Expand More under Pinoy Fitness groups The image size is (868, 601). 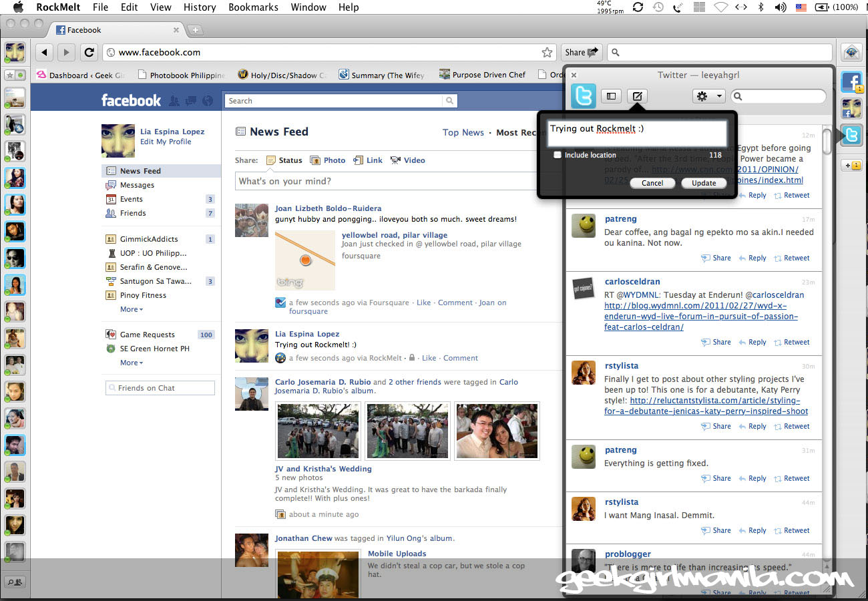(x=131, y=309)
